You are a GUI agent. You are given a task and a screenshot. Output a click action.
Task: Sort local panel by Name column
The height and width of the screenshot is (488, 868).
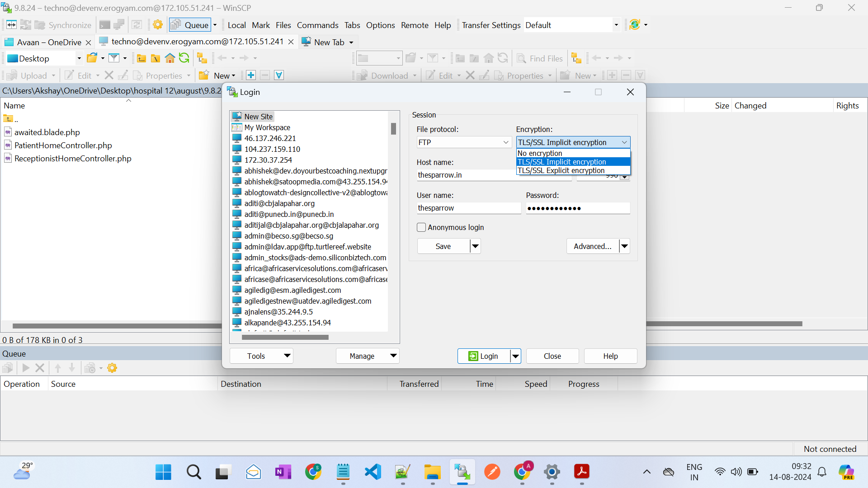[14, 105]
